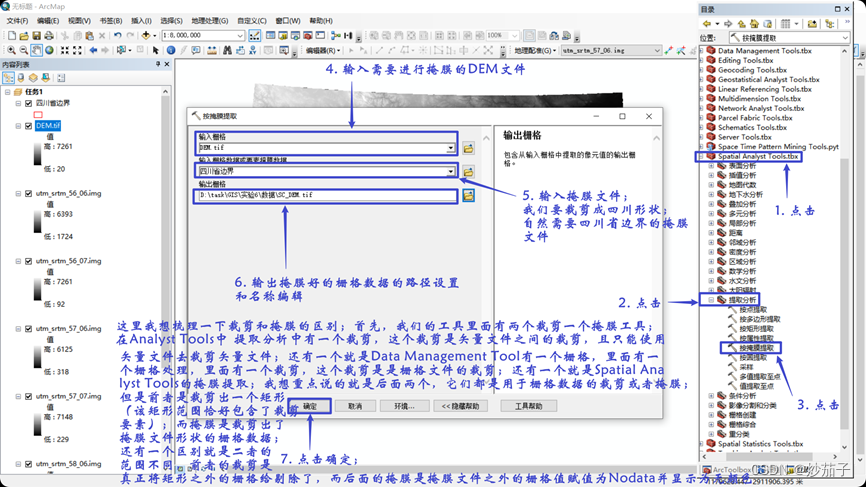866x487 pixels.
Task: Select the Measure ruler tool
Action: click(212, 50)
